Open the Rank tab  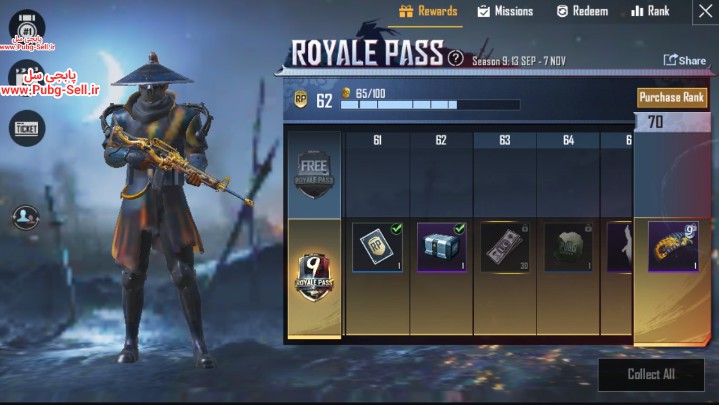click(x=650, y=11)
